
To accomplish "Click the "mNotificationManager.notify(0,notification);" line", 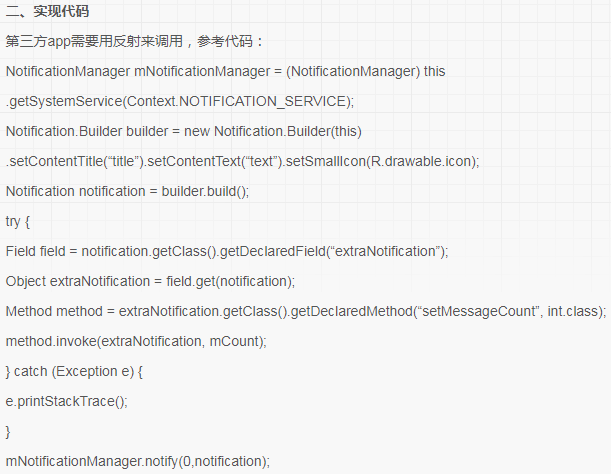I will (137, 461).
